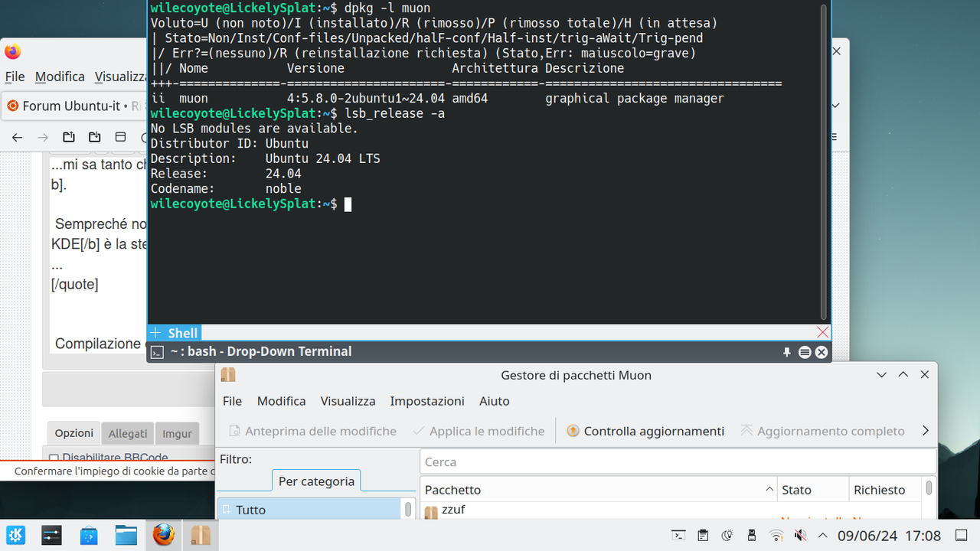Pin the Drop-Down Terminal open
This screenshot has width=980, height=551.
[x=787, y=352]
